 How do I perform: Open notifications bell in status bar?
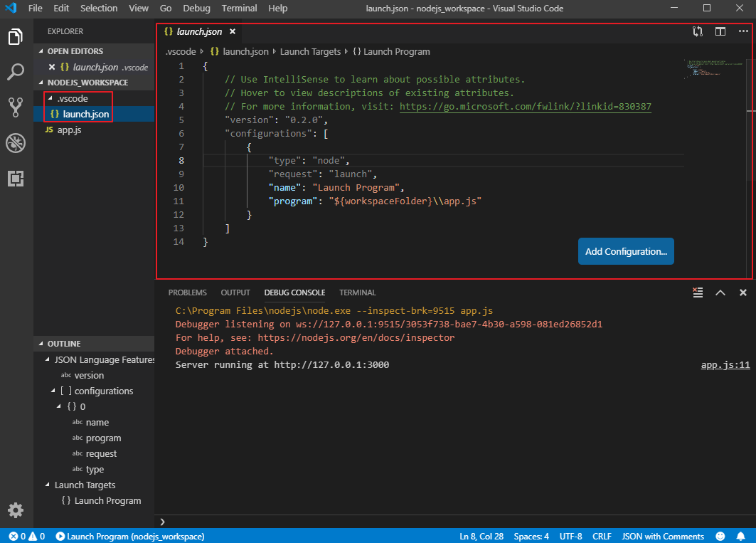[740, 537]
